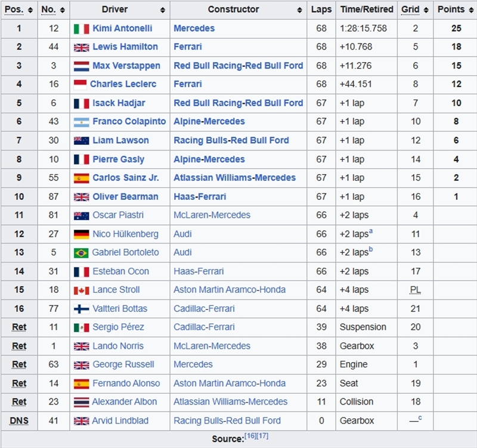Open Alpine-Mercedes link in Colapinto row
Screen dimensions: 477x448
209,121
